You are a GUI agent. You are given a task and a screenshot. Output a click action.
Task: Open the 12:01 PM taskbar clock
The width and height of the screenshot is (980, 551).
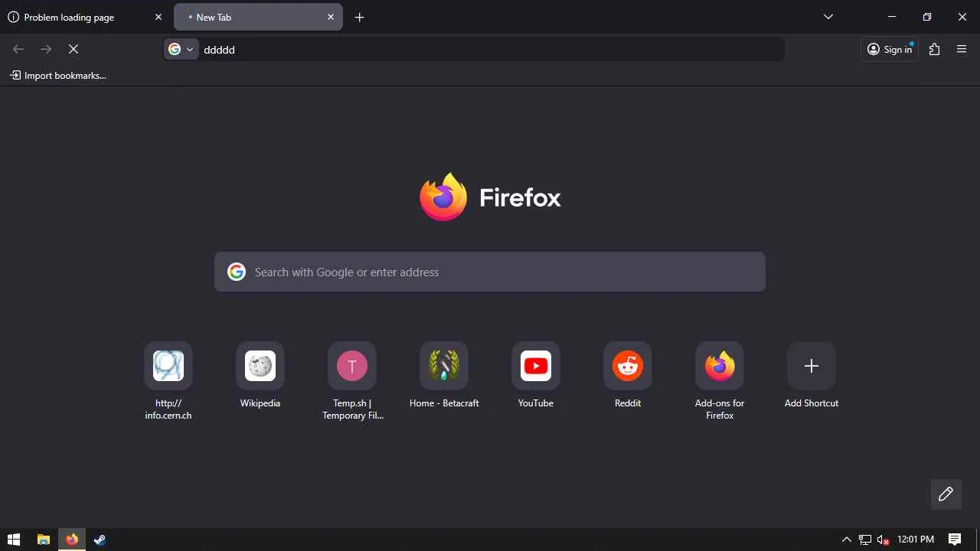tap(916, 540)
